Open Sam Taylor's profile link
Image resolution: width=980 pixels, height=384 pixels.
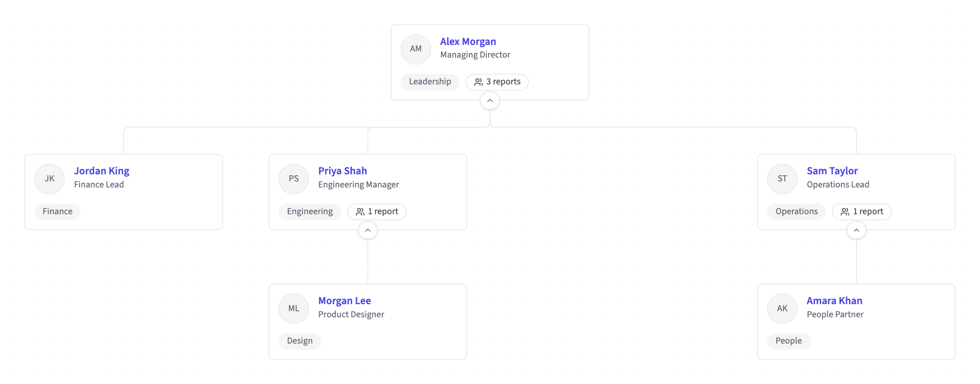click(x=832, y=171)
